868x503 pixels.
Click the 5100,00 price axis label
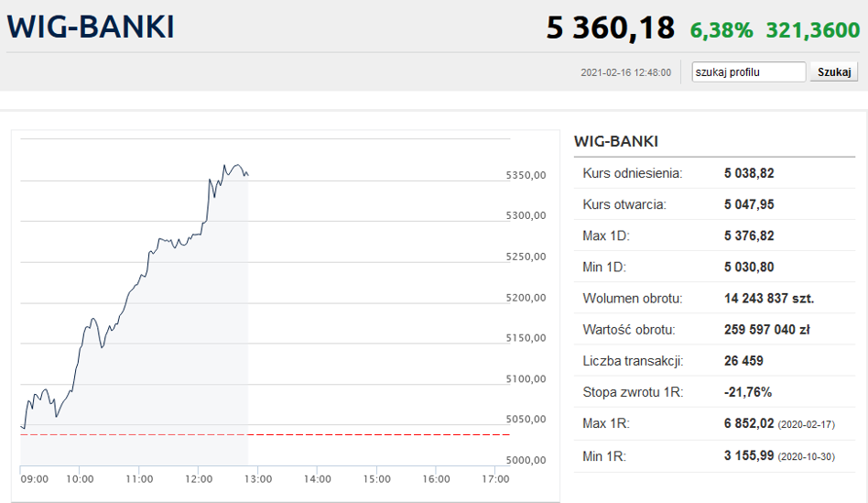[x=526, y=379]
